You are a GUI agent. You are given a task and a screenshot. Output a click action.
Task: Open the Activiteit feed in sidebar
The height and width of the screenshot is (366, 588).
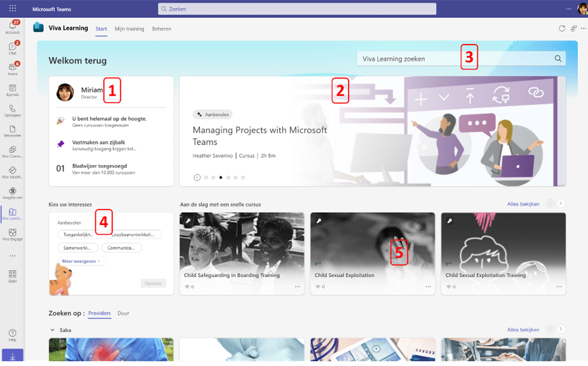click(13, 27)
